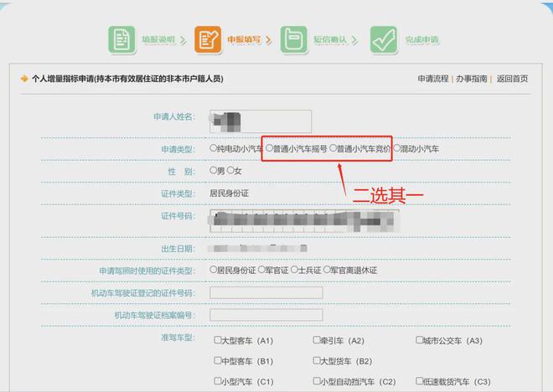Choose 女 for gender
Viewport: 553px width, 392px height.
230,170
